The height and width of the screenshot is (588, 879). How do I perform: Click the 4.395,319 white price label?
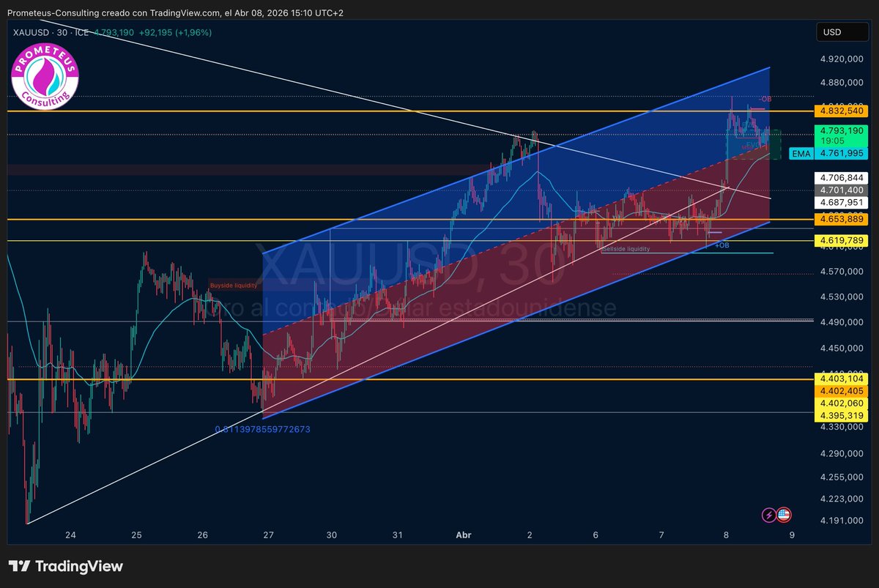[842, 415]
